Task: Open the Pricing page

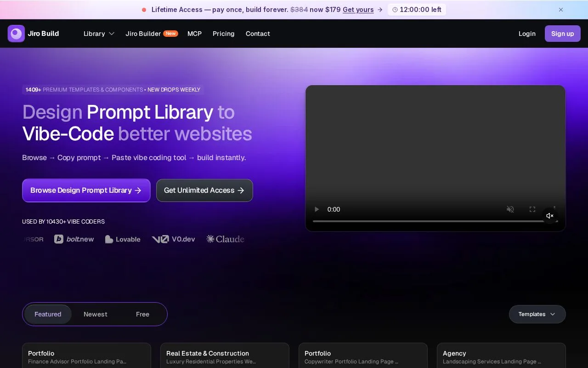Action: (224, 34)
